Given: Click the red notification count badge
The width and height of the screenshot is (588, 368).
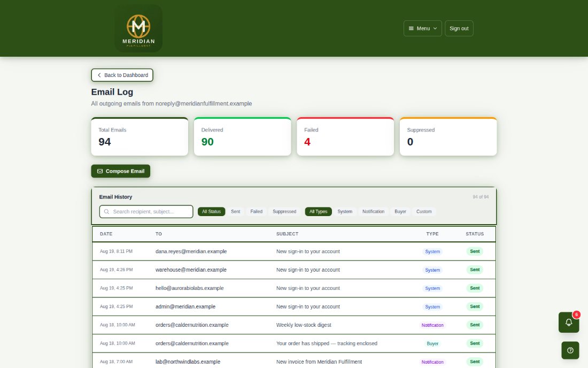Looking at the screenshot, I should click(576, 315).
